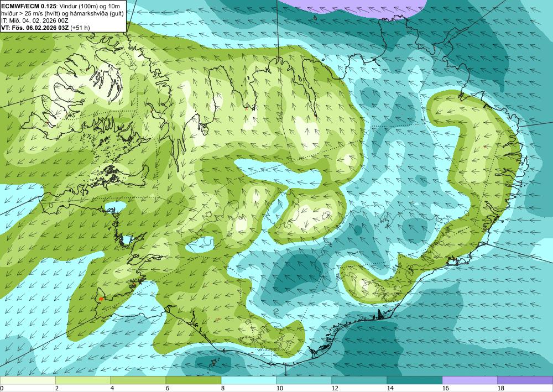The width and height of the screenshot is (553, 392).
Task: Click the legend scale value "18"
Action: pos(500,389)
